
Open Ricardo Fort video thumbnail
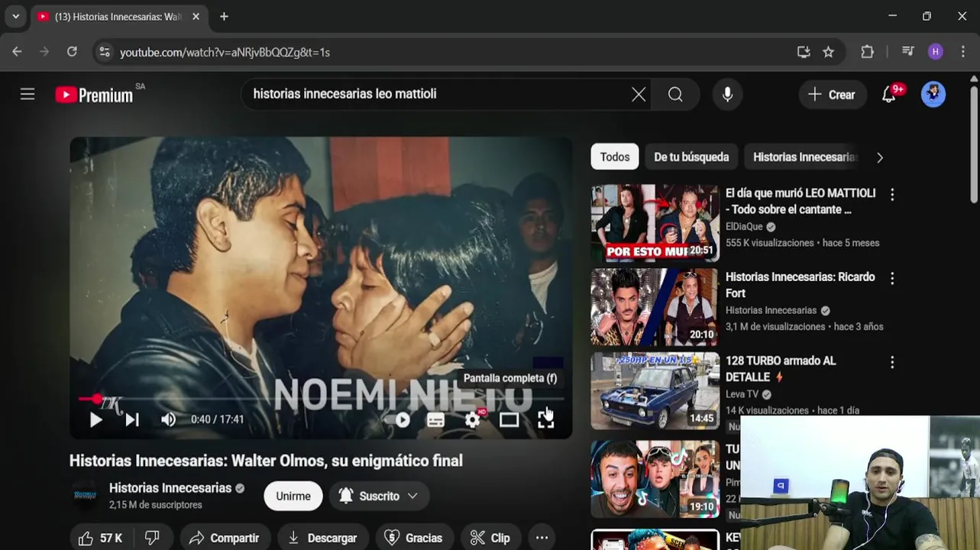click(x=655, y=307)
